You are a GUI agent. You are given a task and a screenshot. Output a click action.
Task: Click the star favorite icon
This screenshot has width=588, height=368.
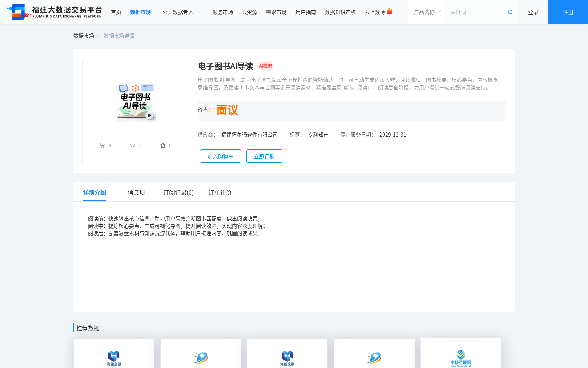(x=163, y=145)
